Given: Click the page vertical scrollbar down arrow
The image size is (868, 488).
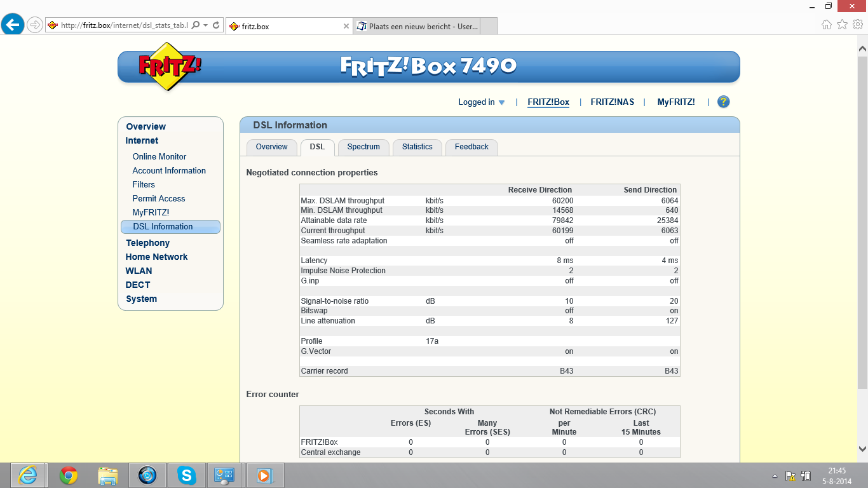Looking at the screenshot, I should pos(862,448).
